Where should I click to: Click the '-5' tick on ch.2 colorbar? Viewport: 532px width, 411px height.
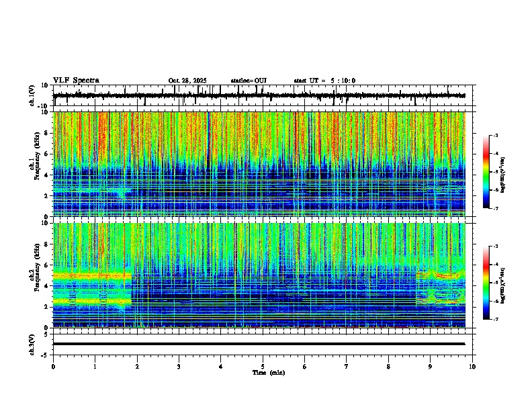click(495, 283)
